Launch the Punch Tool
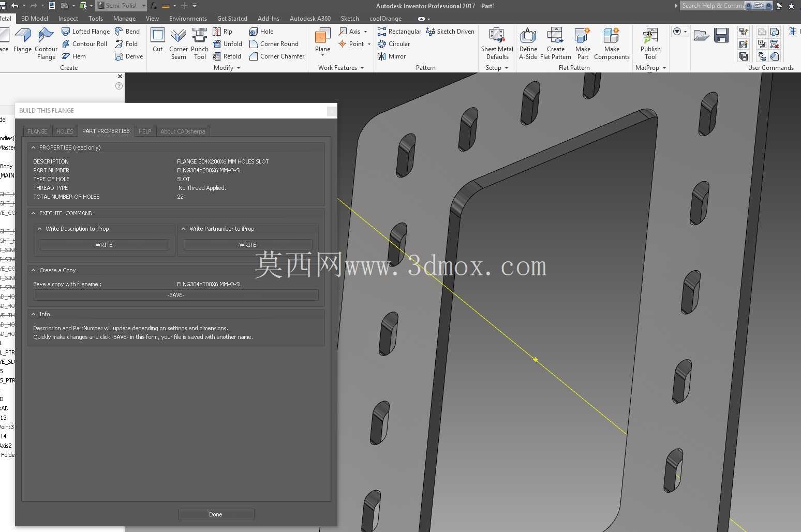This screenshot has width=801, height=532. coord(200,43)
